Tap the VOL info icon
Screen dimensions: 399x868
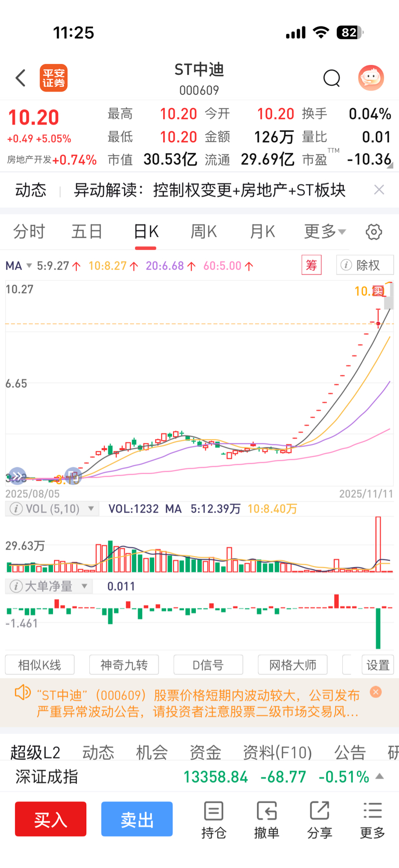16,509
